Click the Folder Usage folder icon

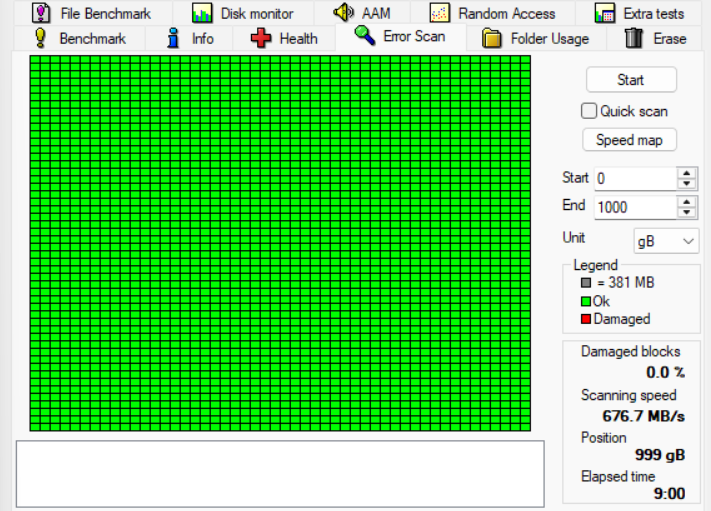tap(492, 38)
